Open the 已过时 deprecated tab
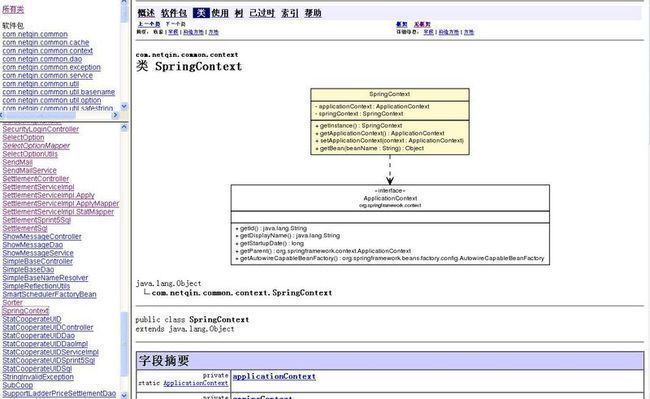Screen dimensions: 650x399 [262, 13]
